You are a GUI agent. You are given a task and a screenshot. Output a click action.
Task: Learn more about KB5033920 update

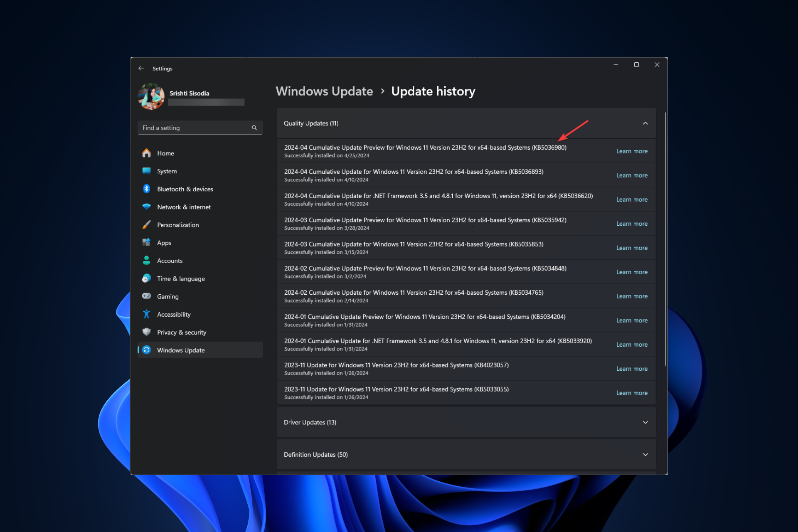[632, 345]
